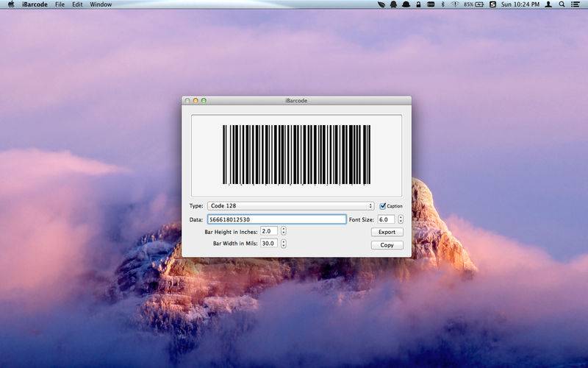Open Notification Center list icon
Image resolution: width=588 pixels, height=368 pixels.
(575, 4)
